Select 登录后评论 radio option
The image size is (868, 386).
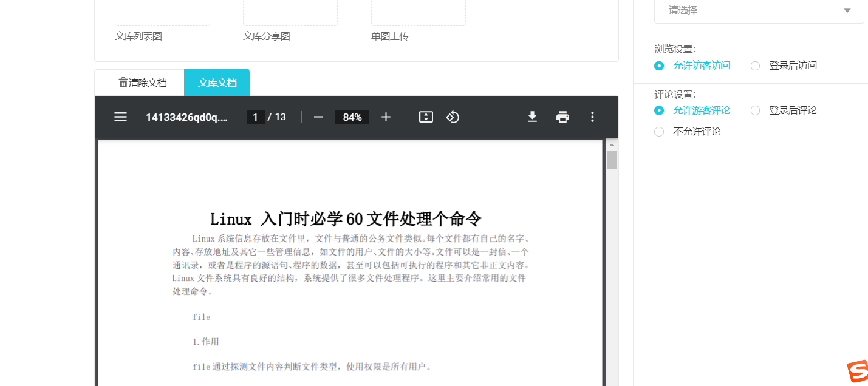pyautogui.click(x=755, y=110)
